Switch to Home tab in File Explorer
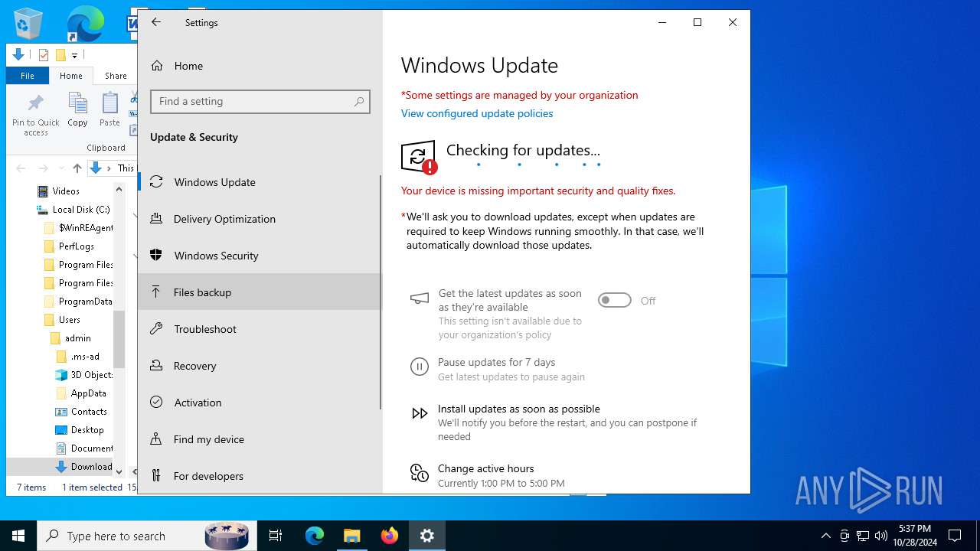This screenshot has height=551, width=980. point(71,76)
